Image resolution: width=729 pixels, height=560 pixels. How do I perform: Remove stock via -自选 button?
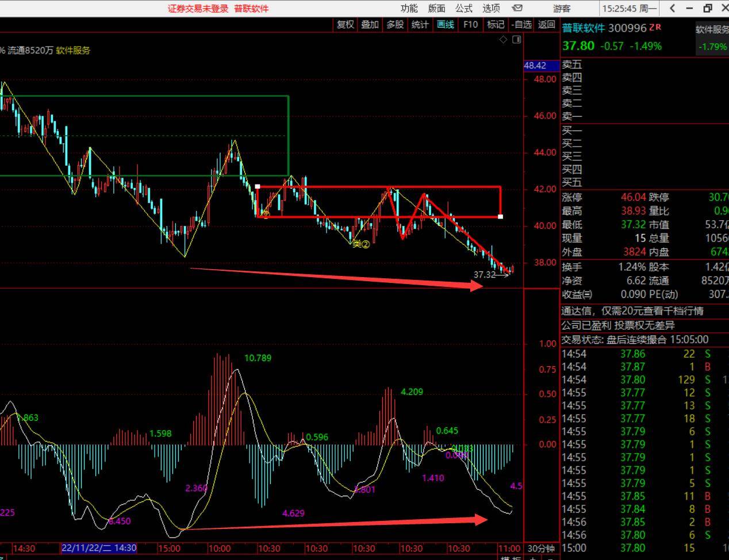click(x=521, y=24)
